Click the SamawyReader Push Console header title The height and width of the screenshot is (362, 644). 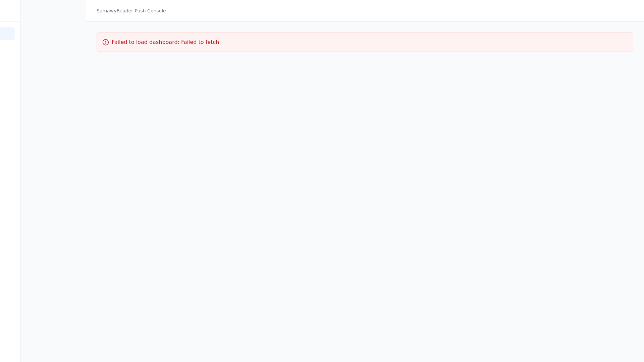click(131, 11)
